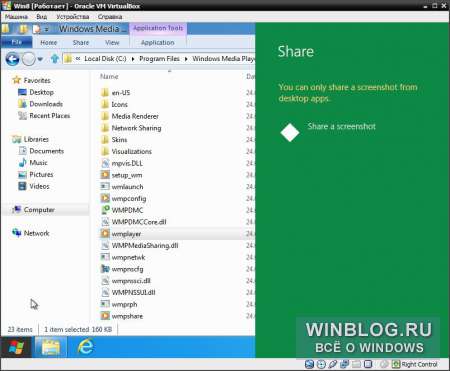The image size is (450, 371).
Task: Open the quick access toolbar customize dropdown
Action: click(x=47, y=29)
